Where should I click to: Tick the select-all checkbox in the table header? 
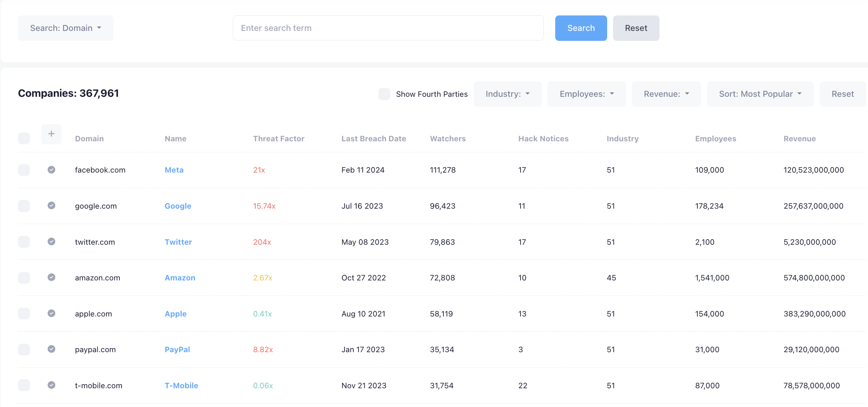pyautogui.click(x=24, y=138)
